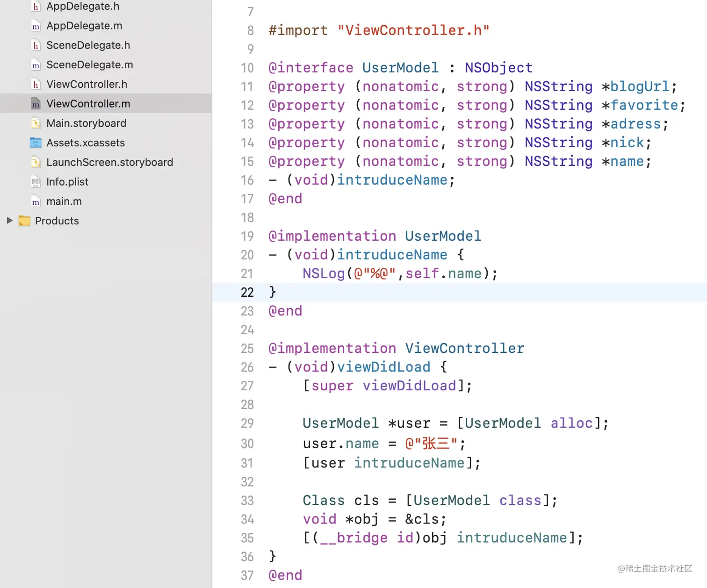Screen dimensions: 707x588
Task: Click the super keyword on line 27
Action: [332, 386]
